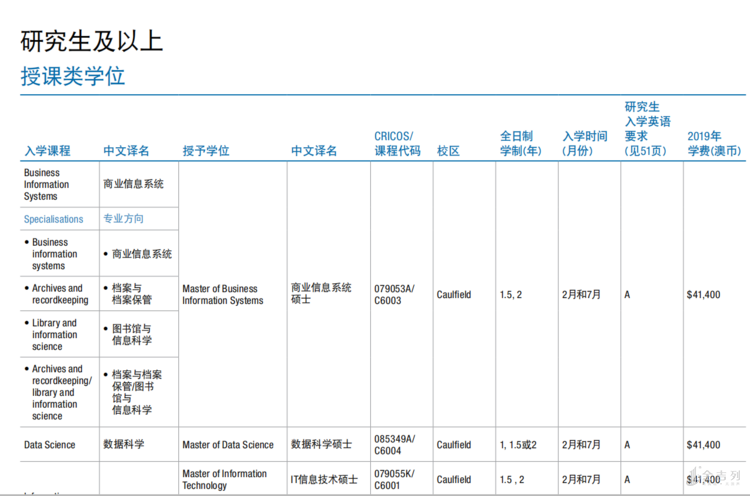
Task: Click the 校区 column header
Action: (448, 151)
